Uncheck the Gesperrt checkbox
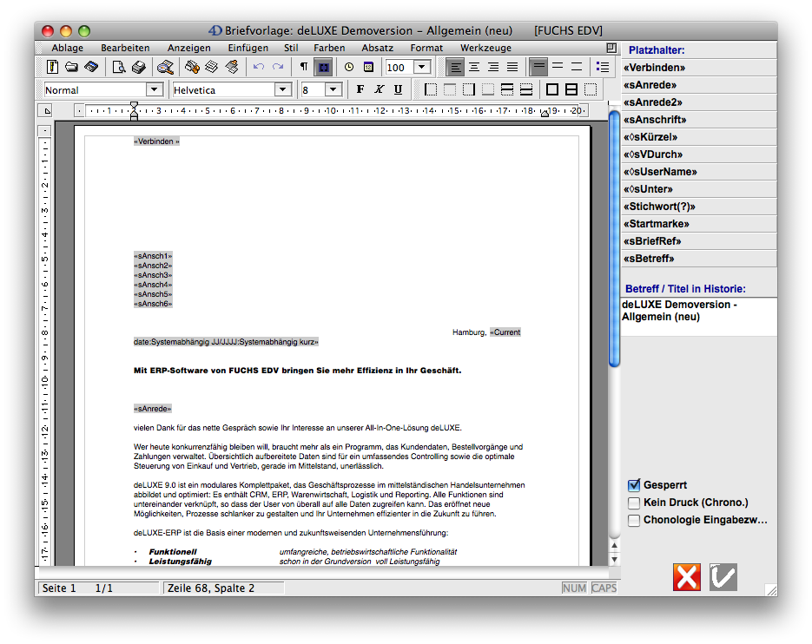The width and height of the screenshot is (812, 644). (634, 485)
